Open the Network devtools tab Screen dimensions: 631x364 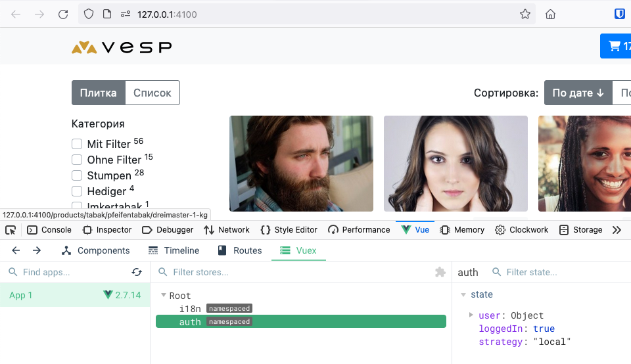click(x=227, y=230)
